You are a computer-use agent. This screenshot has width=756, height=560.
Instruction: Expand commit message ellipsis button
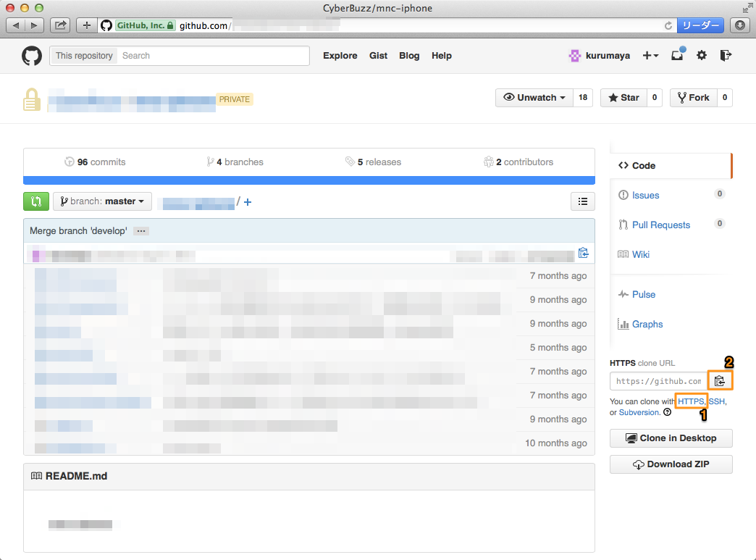[140, 231]
